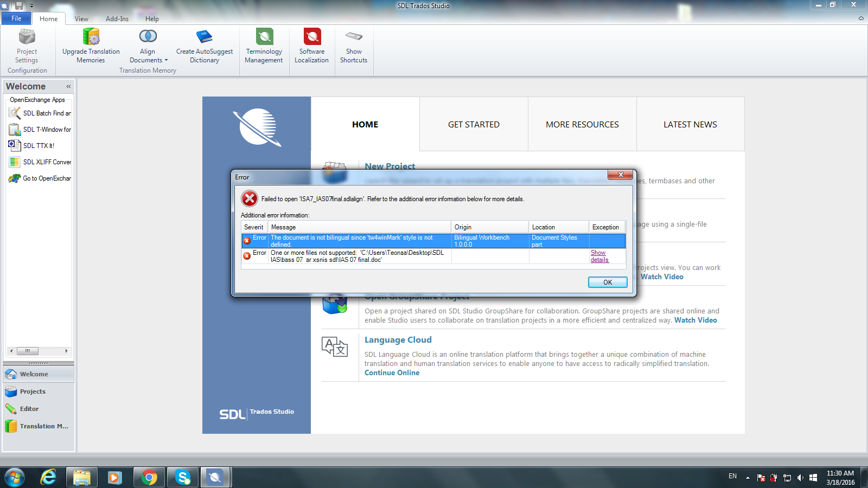Show Shortcuts from the ribbon
This screenshot has width=868, height=488.
click(x=354, y=46)
